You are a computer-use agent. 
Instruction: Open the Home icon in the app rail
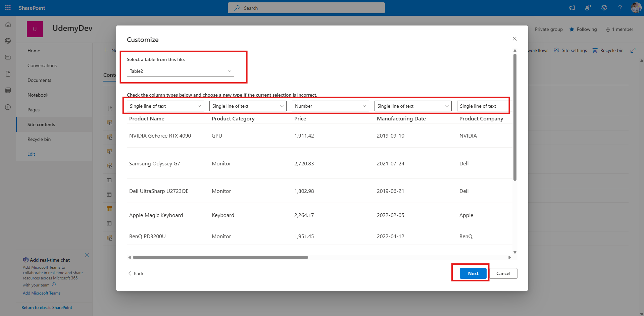(8, 24)
